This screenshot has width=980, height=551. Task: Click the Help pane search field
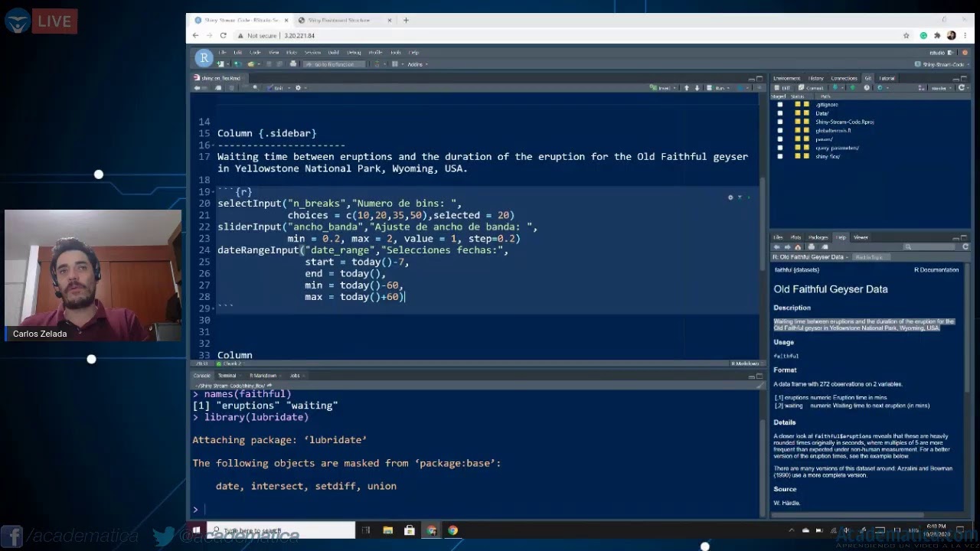[x=930, y=247]
